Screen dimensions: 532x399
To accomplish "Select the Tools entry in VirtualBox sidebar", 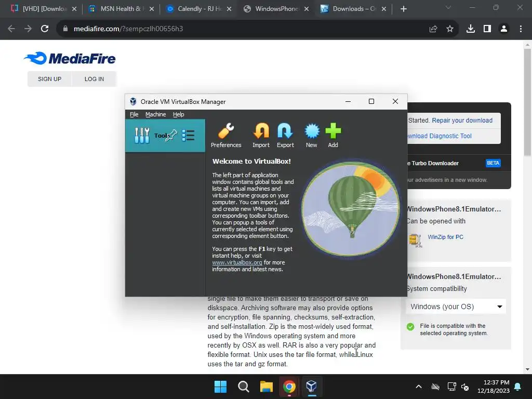I will (165, 136).
